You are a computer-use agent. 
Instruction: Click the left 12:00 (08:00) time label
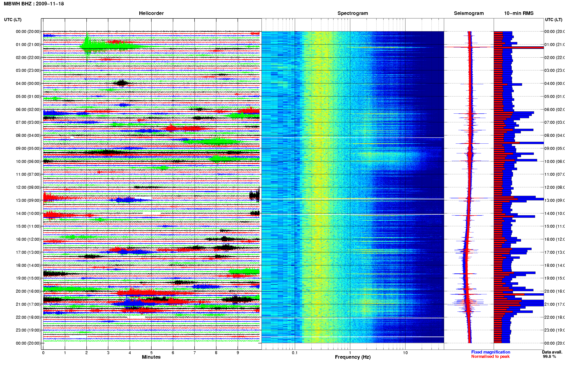click(x=28, y=187)
